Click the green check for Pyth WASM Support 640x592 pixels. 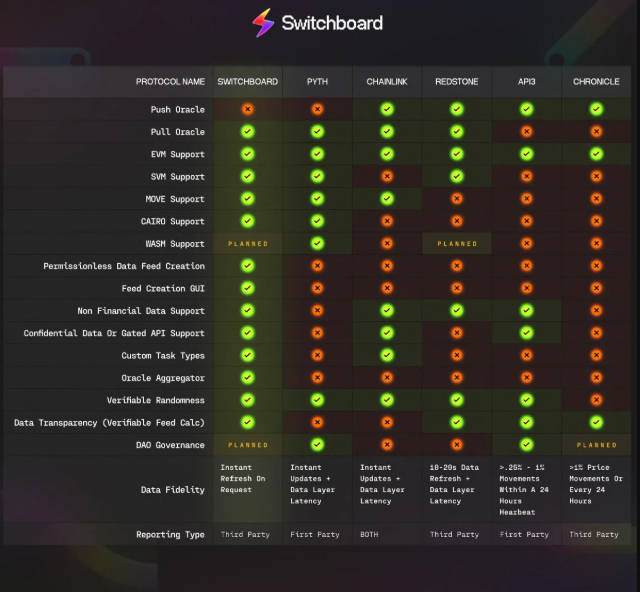pyautogui.click(x=317, y=243)
